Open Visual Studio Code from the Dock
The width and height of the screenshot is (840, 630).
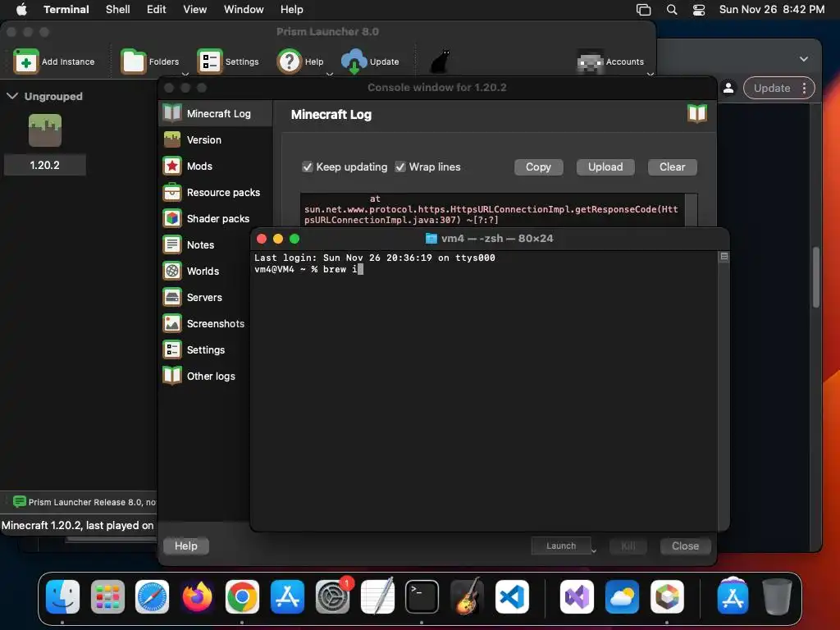(x=512, y=596)
